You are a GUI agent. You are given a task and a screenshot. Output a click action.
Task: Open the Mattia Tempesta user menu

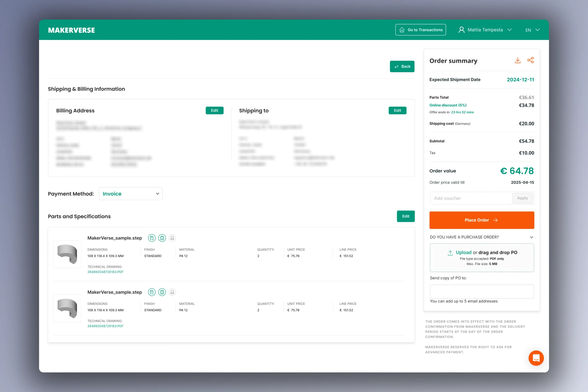point(485,30)
